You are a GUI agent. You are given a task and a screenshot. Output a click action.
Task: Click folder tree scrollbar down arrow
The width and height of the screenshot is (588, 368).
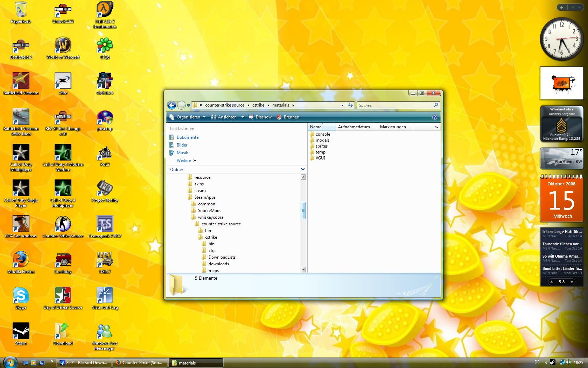(x=303, y=270)
